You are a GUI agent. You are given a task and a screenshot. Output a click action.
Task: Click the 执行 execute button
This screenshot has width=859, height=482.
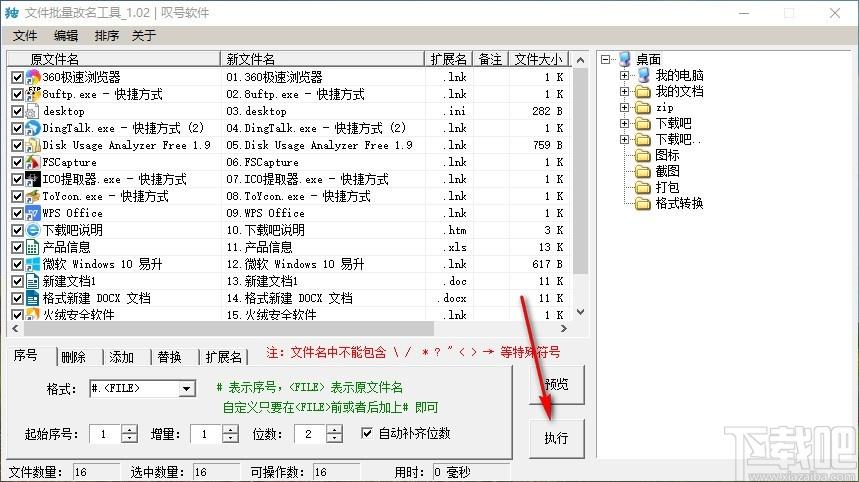coord(557,438)
